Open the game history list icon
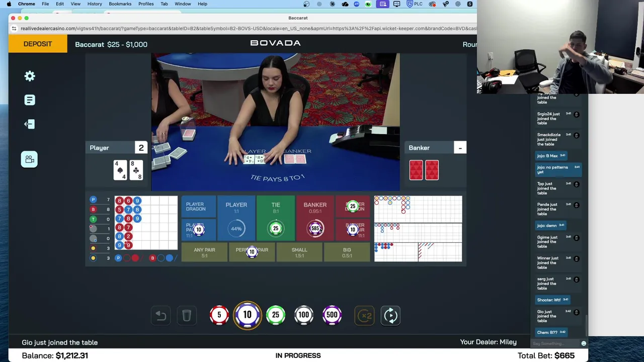Image resolution: width=644 pixels, height=362 pixels. [x=30, y=100]
